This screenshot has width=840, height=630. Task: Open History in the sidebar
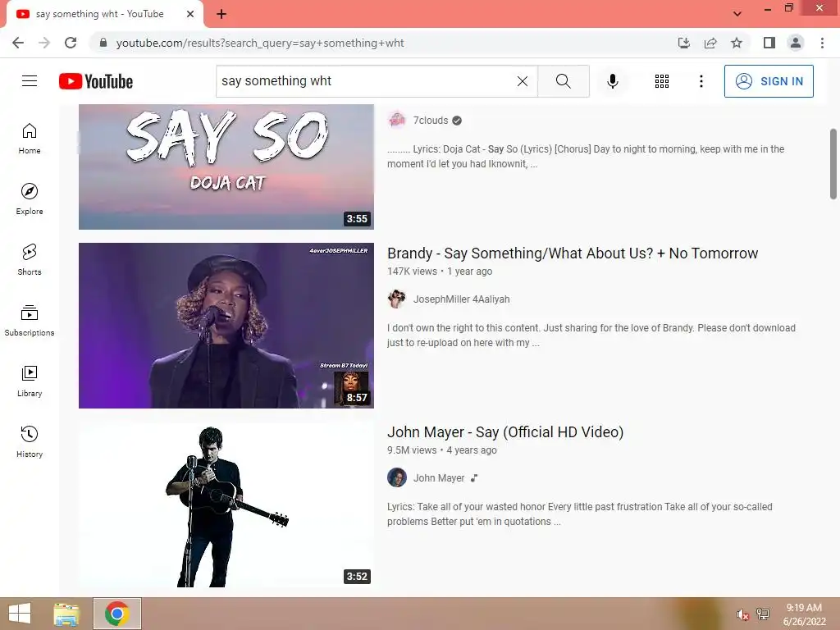[30, 441]
